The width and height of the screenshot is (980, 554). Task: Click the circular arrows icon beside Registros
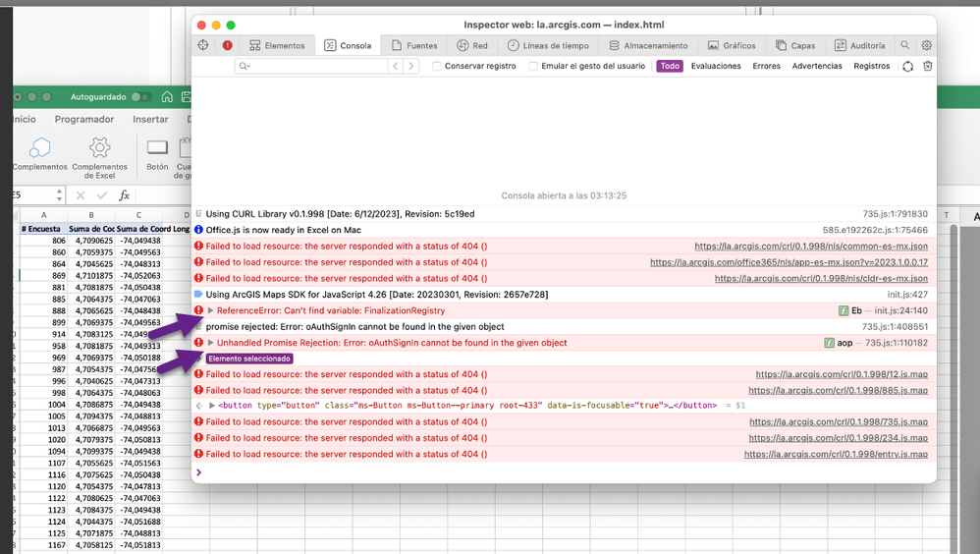907,67
